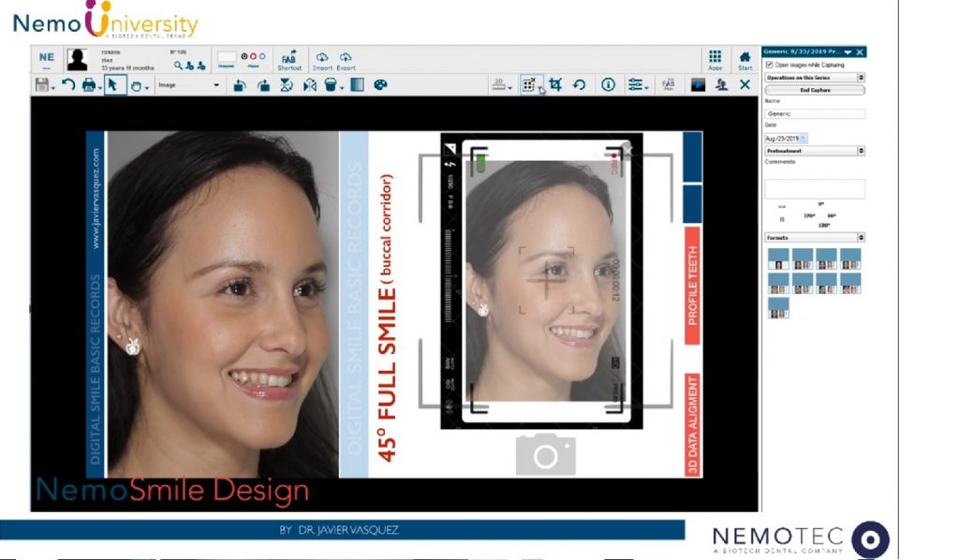Viewport: 959px width, 560px height.
Task: Select the single thumbnail in third row
Action: click(x=778, y=308)
